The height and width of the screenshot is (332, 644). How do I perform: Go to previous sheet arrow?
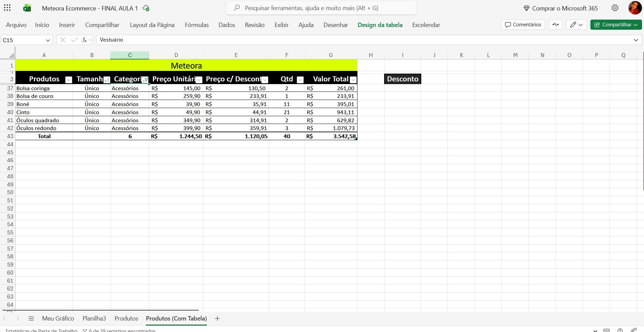(4, 318)
